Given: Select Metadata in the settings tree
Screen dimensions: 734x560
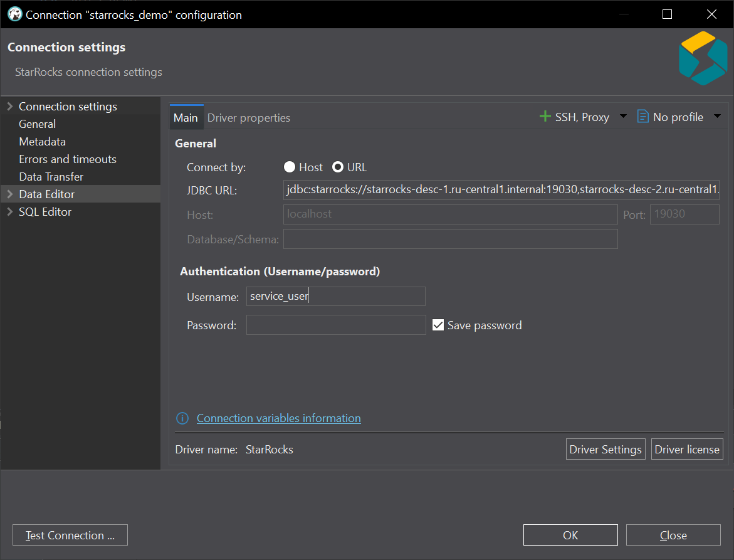Looking at the screenshot, I should [42, 141].
